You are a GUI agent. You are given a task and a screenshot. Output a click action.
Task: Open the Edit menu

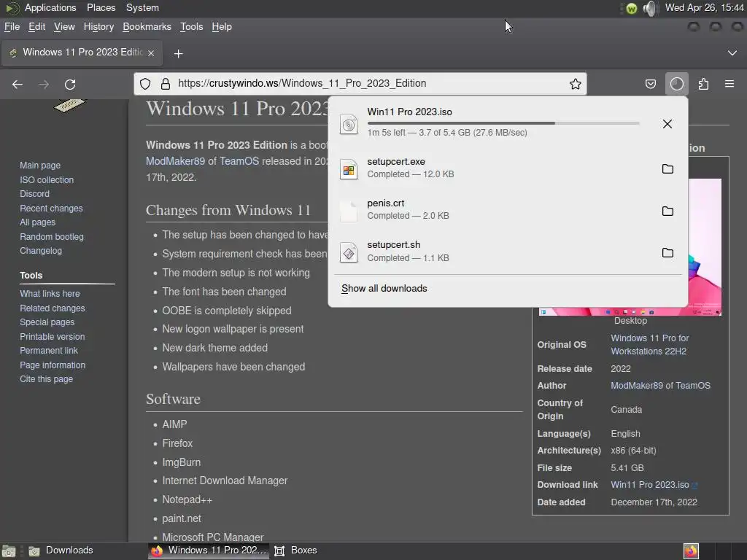[36, 27]
